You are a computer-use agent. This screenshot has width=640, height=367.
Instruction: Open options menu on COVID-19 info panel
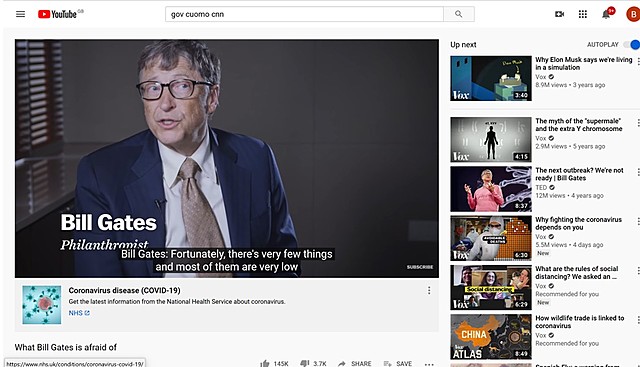(429, 290)
